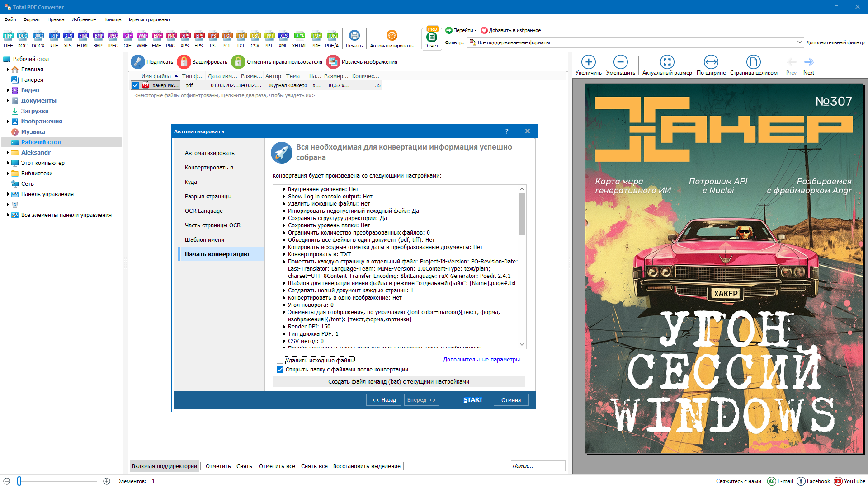Click Отмена in the dialog
The image size is (868, 488).
511,400
